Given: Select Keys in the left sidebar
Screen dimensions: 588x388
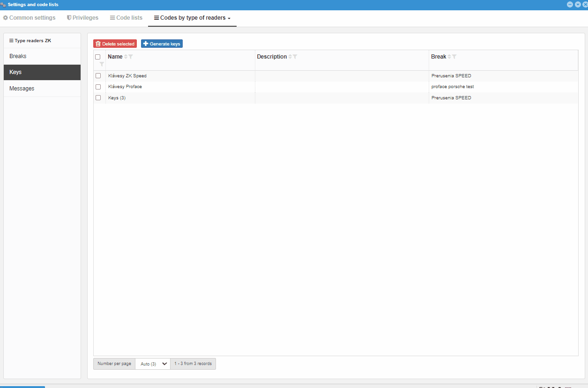Looking at the screenshot, I should pos(42,72).
